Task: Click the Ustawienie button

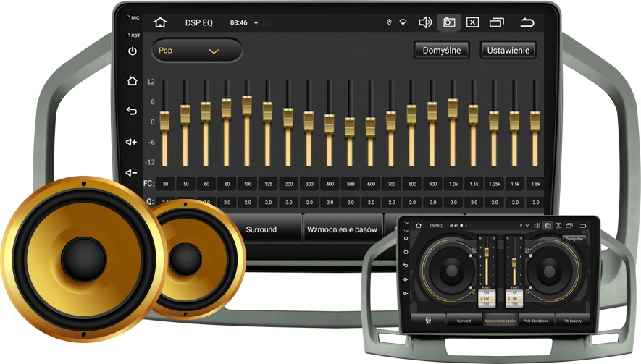Action: tap(508, 50)
